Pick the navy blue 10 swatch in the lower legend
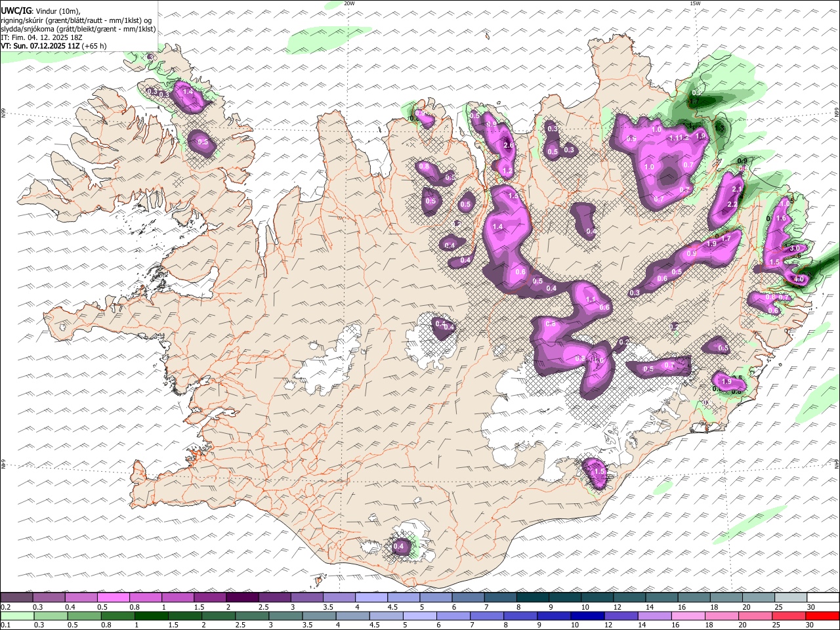The height and width of the screenshot is (630, 840). [588, 616]
